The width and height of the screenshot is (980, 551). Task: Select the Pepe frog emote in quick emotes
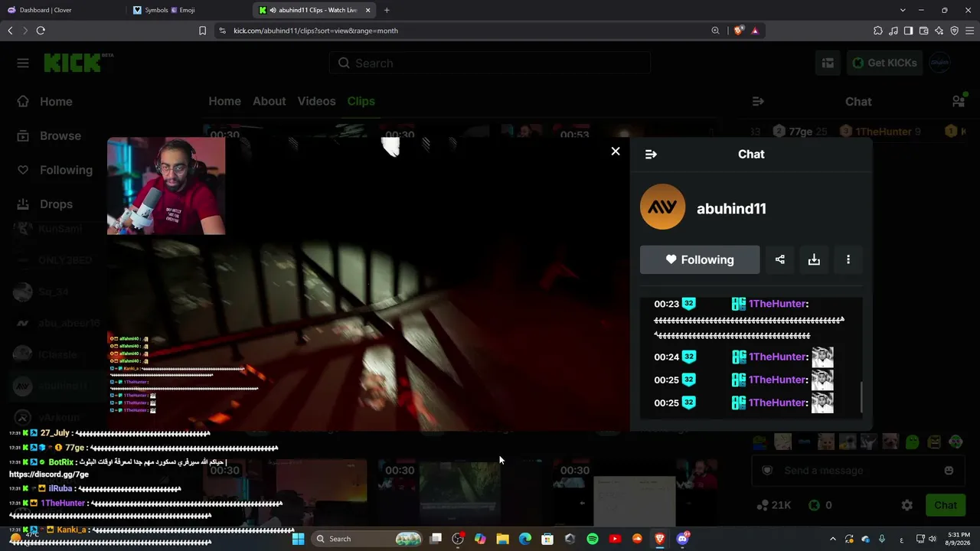913,442
